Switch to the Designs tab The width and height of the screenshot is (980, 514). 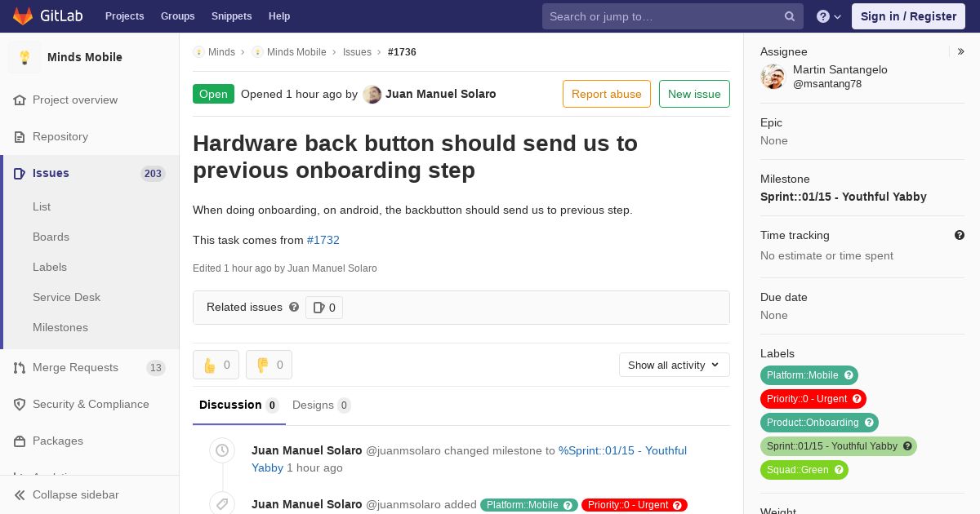(321, 405)
